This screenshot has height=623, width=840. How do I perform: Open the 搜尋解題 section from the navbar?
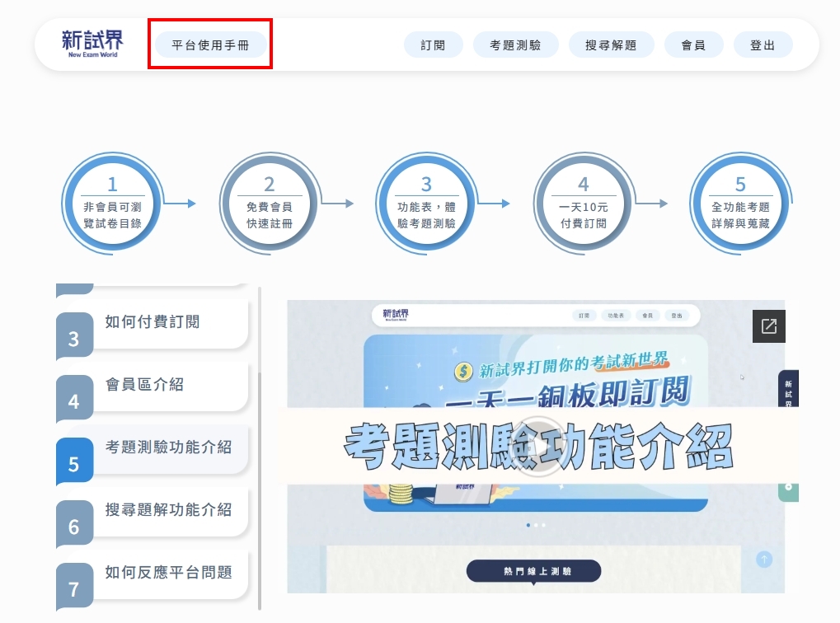(611, 44)
